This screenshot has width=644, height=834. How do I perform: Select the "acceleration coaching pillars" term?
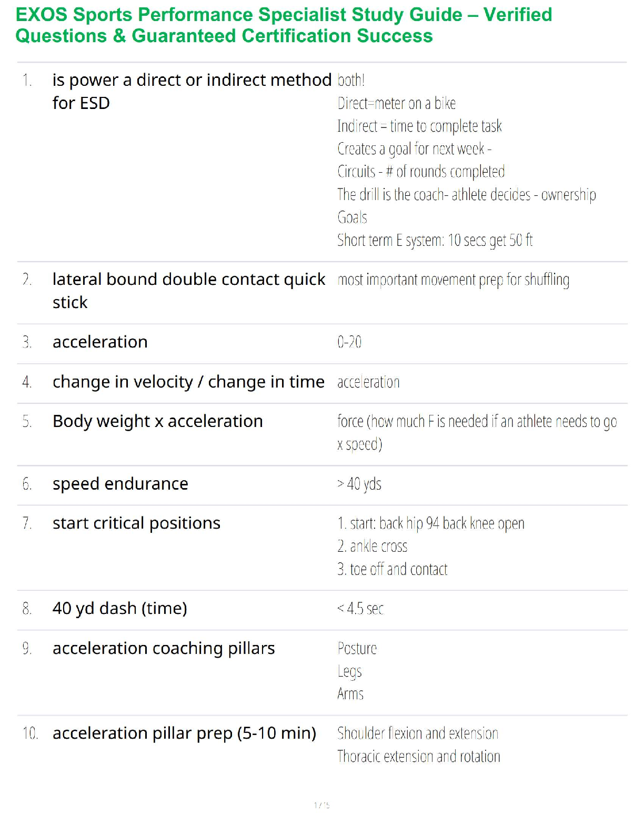pyautogui.click(x=164, y=649)
